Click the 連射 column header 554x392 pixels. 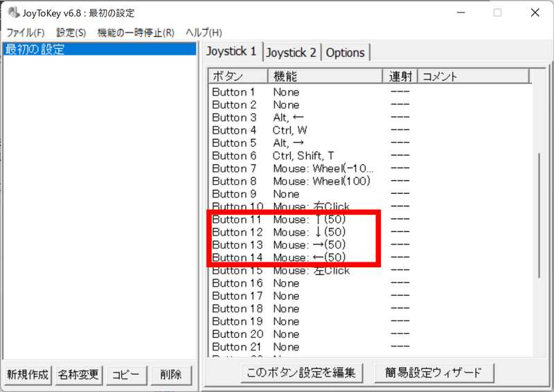click(400, 76)
